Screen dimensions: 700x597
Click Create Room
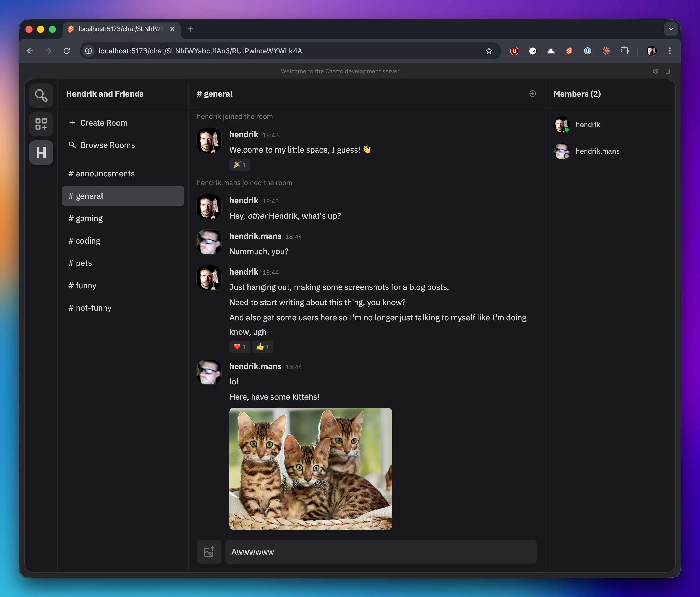[x=98, y=123]
